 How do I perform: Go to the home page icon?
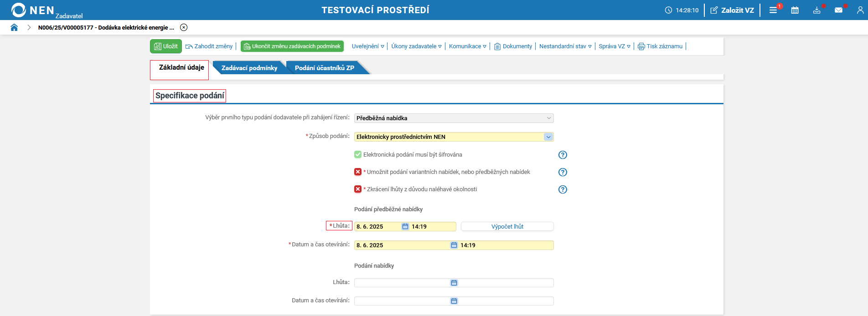pos(14,27)
